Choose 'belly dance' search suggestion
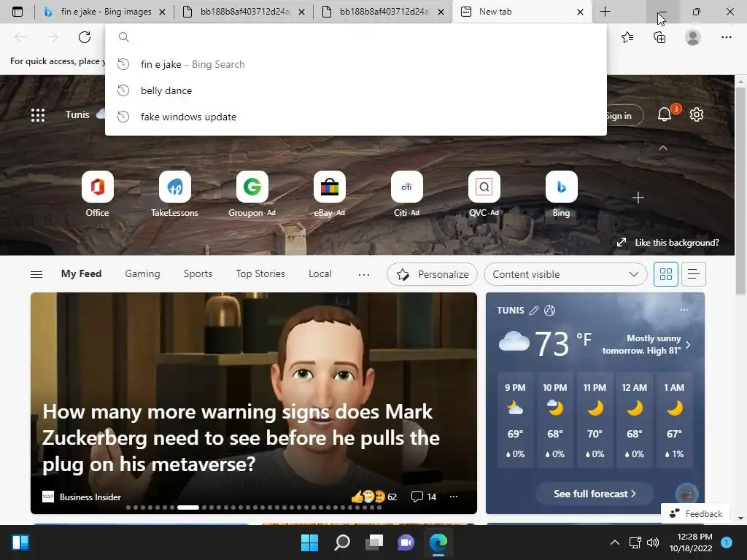This screenshot has height=560, width=747. [356, 90]
